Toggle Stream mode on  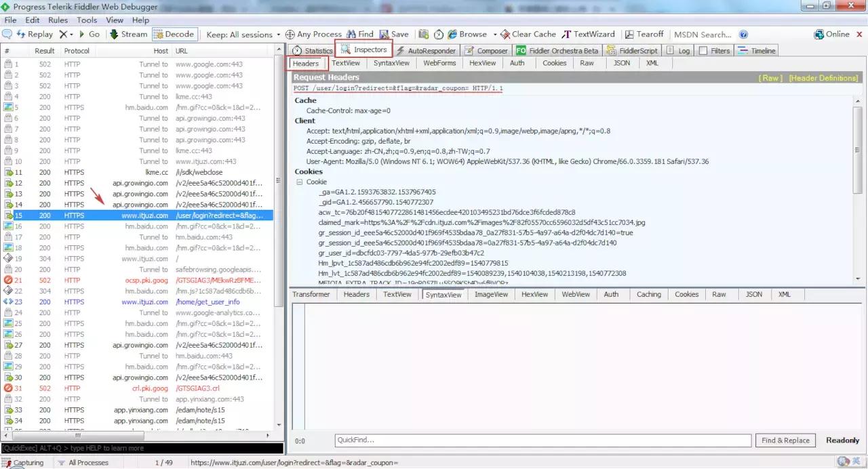point(127,34)
